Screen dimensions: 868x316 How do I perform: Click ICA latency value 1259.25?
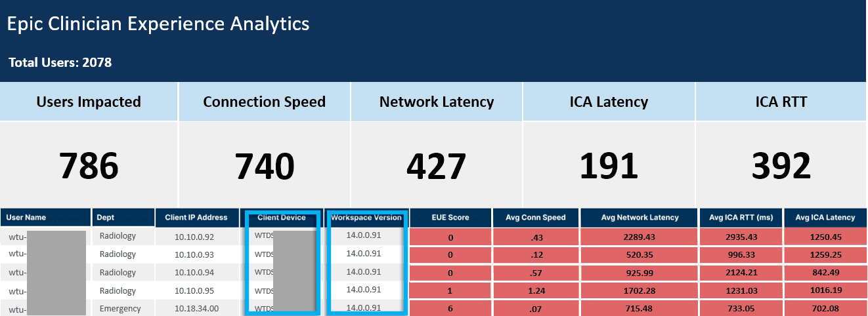[825, 255]
